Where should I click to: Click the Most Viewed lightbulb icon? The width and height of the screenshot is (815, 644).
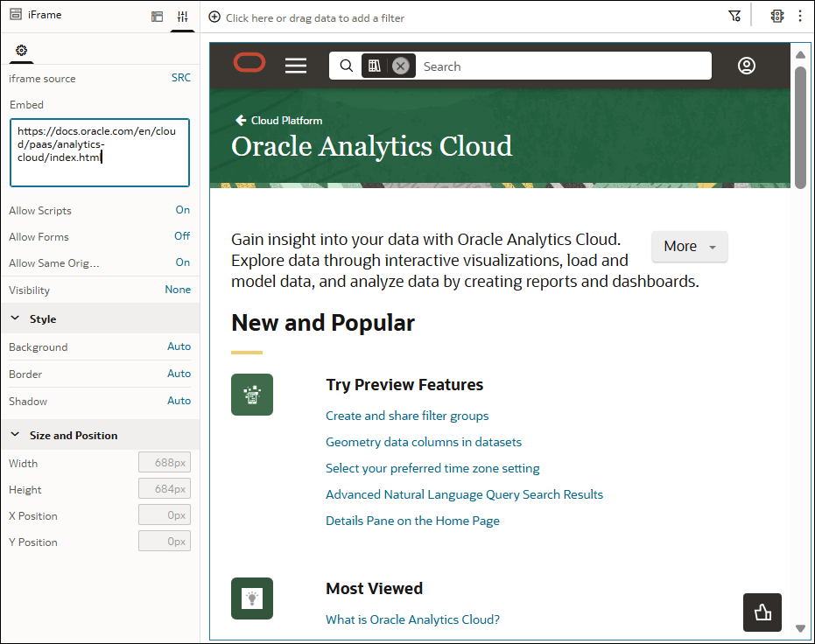pyautogui.click(x=252, y=598)
